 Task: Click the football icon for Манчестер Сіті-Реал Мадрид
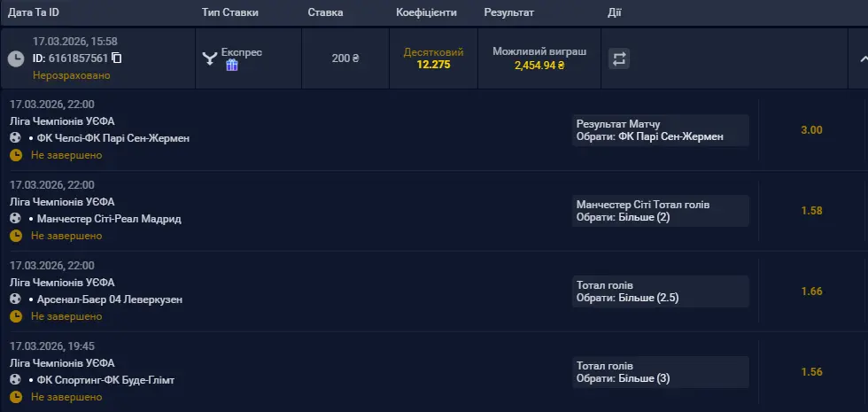(x=15, y=219)
